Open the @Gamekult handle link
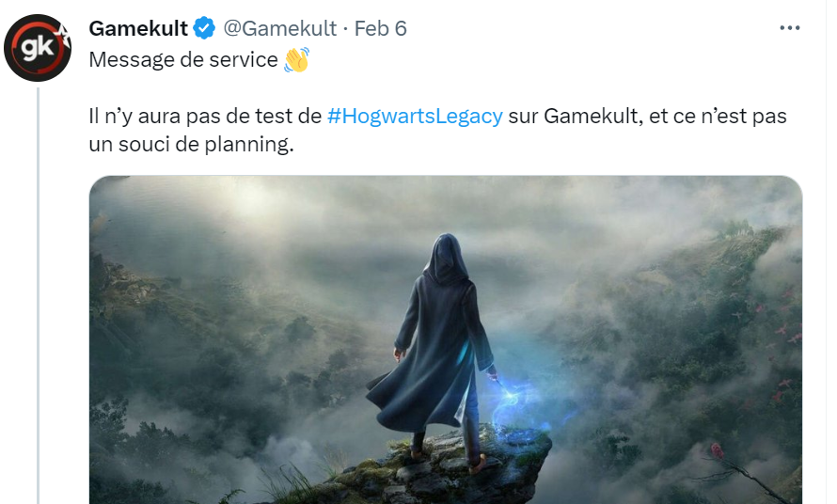The width and height of the screenshot is (837, 504). (x=279, y=28)
